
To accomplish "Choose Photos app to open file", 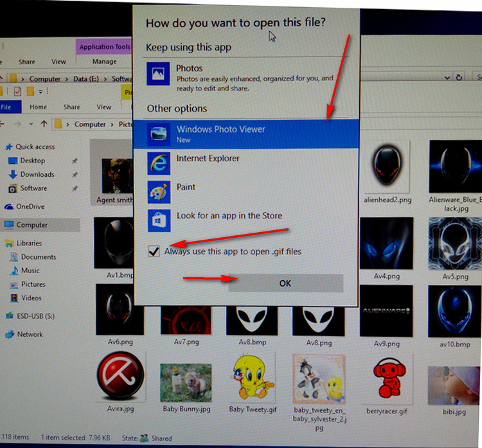I will pyautogui.click(x=246, y=78).
